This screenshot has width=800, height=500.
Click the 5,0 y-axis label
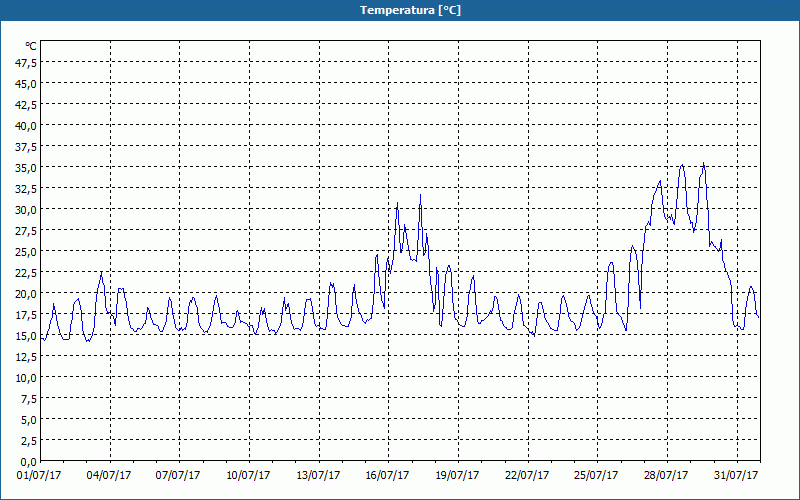(x=29, y=420)
